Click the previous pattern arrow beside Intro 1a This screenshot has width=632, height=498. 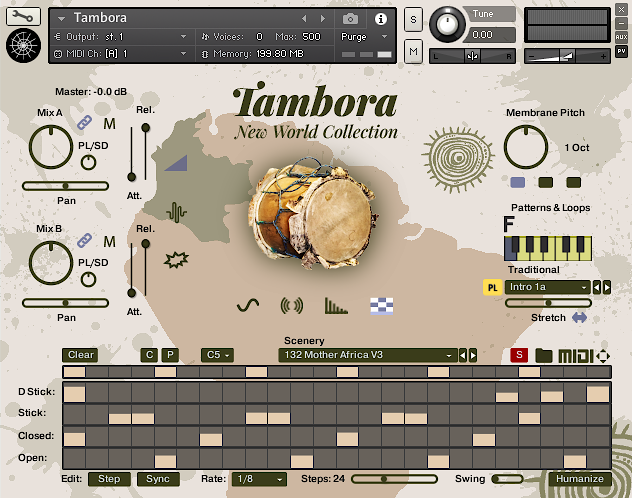coord(597,287)
